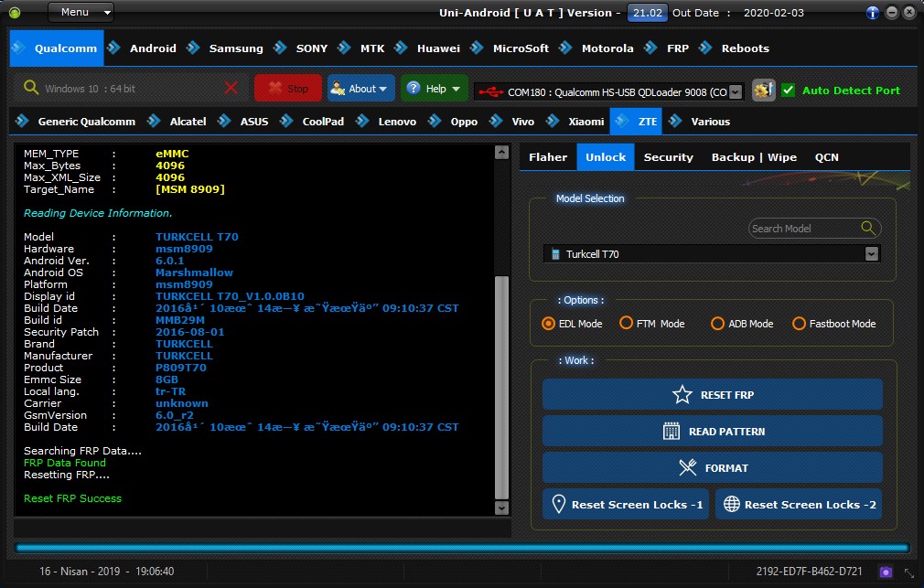924x588 pixels.
Task: Select the Motorola tab
Action: (607, 48)
